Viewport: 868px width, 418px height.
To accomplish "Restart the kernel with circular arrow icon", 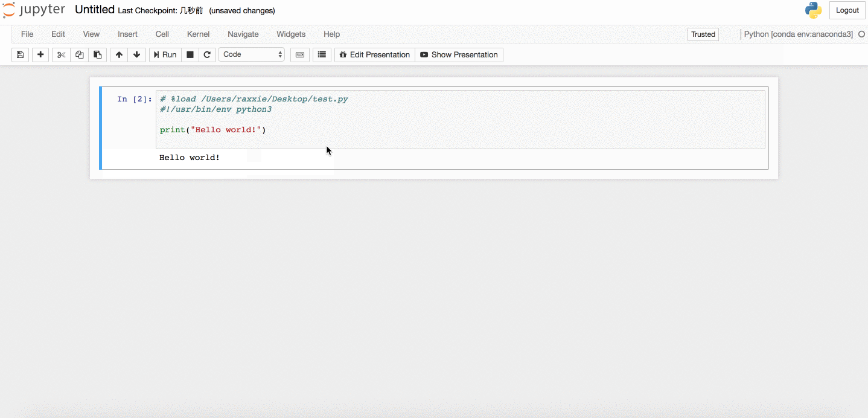I will point(207,54).
